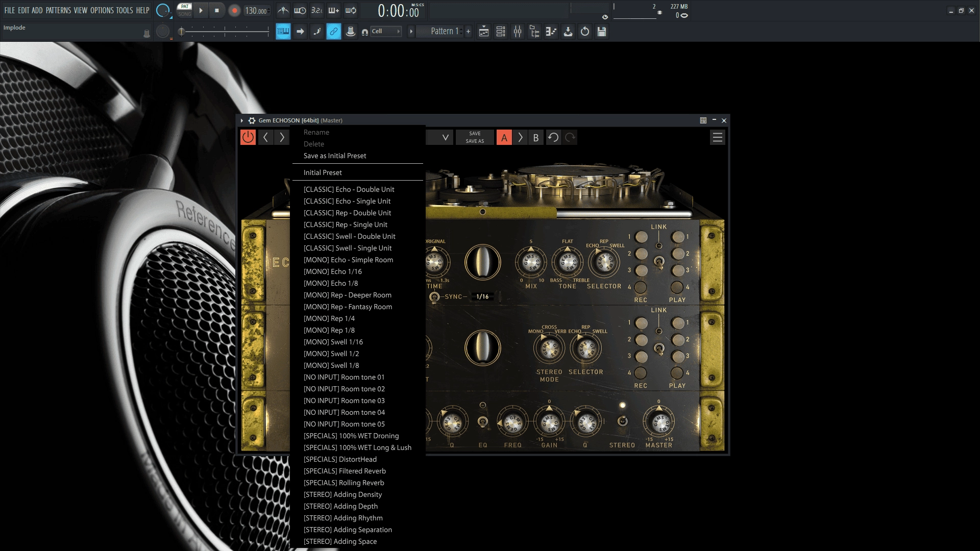
Task: Change the 1/16 sync value field
Action: click(482, 296)
